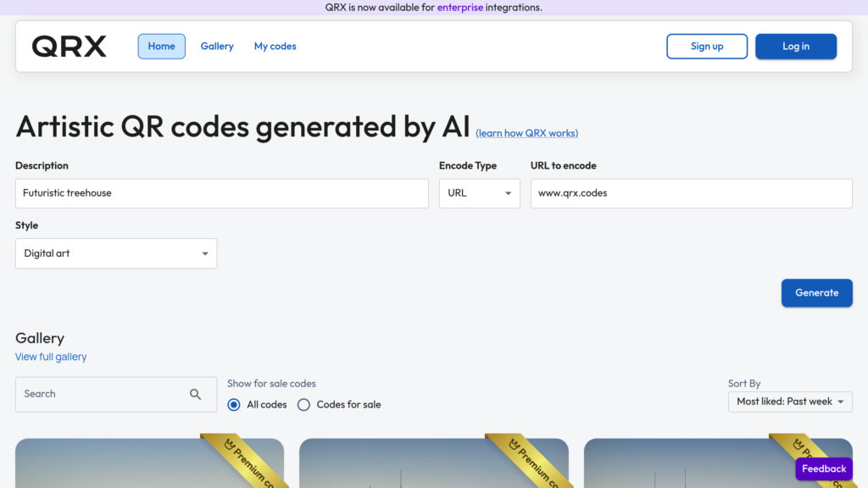Viewport: 868px width, 488px height.
Task: Go to the Home tab
Action: click(161, 47)
